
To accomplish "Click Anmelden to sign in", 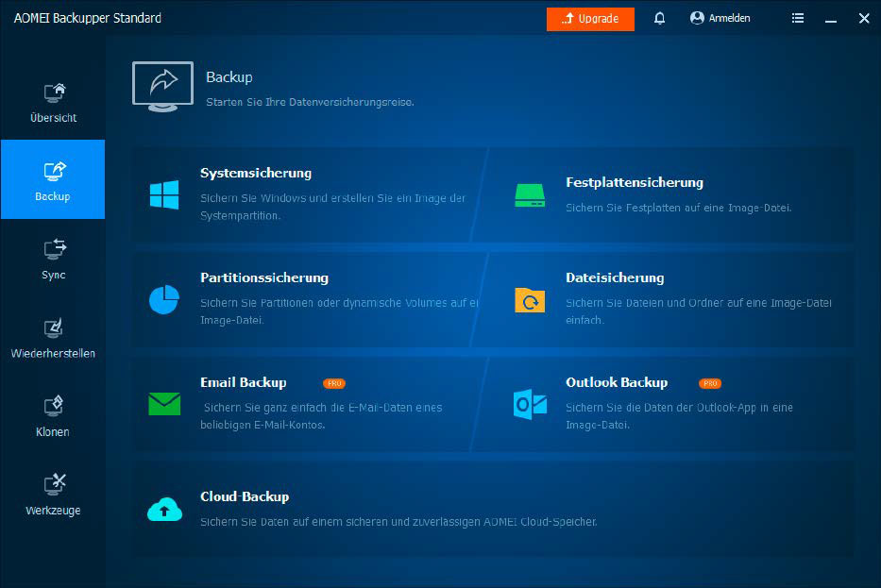I will [x=720, y=18].
